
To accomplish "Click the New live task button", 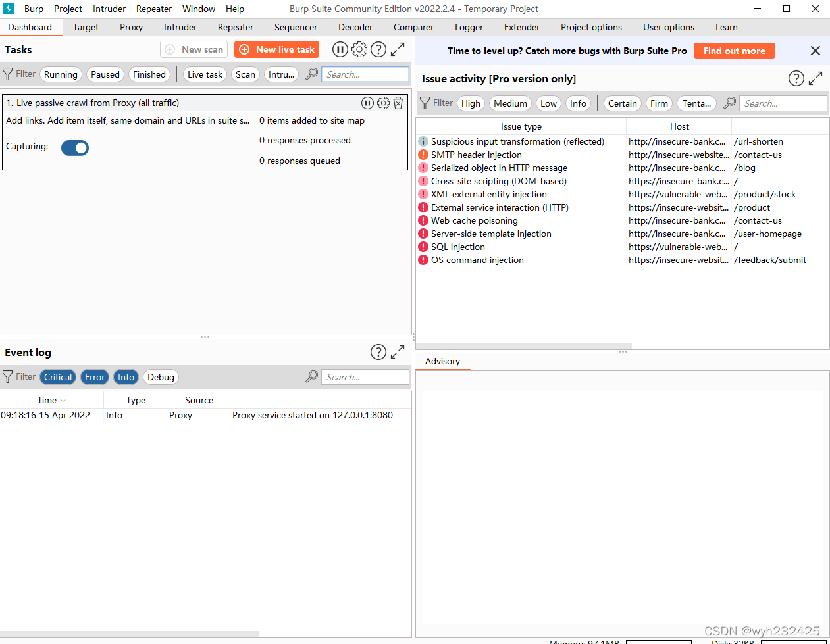I will [x=277, y=49].
